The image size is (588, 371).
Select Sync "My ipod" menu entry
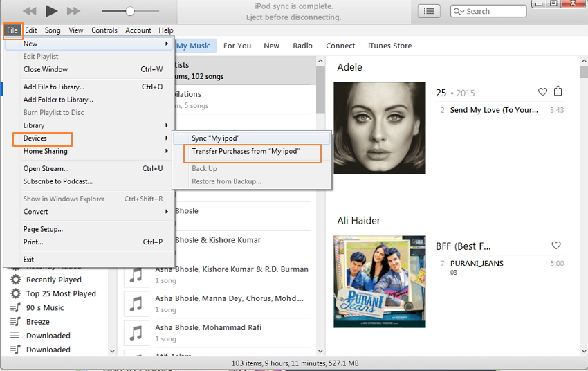[215, 138]
